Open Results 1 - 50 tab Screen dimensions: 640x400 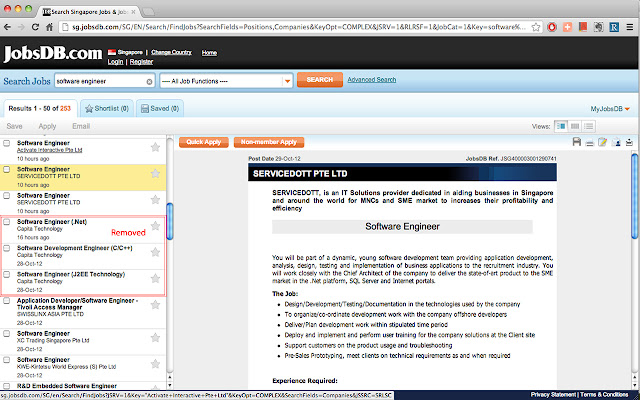[x=40, y=109]
